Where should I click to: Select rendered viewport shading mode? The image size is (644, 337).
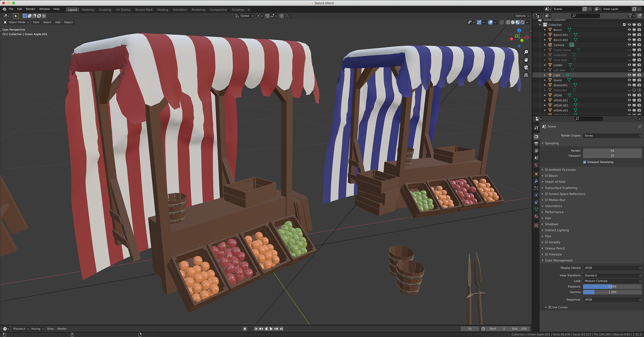[522, 22]
